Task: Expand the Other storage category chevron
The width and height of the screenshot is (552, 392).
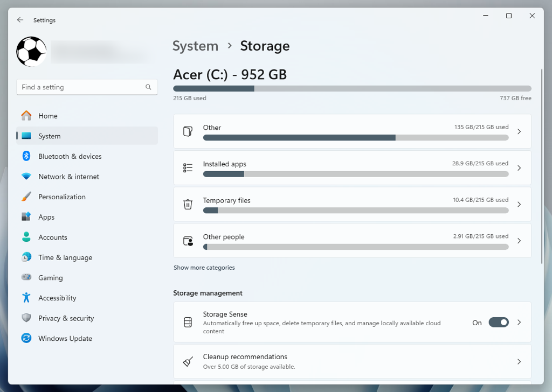Action: coord(519,131)
